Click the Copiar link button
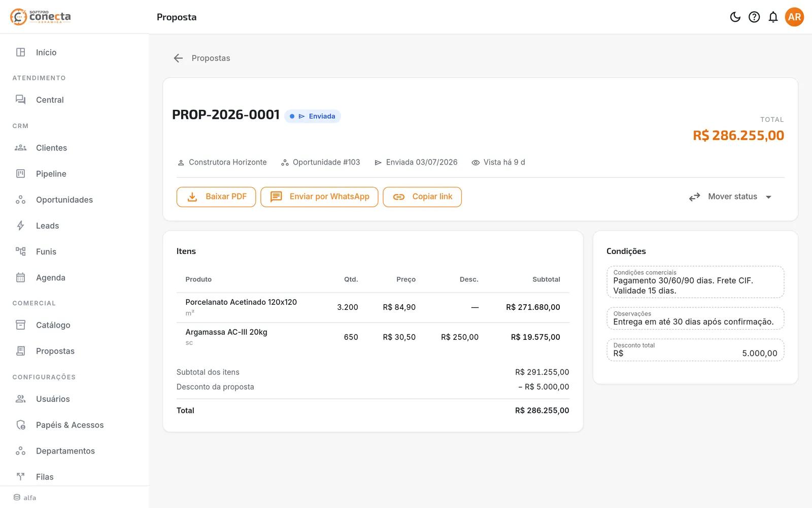812x508 pixels. [x=422, y=197]
